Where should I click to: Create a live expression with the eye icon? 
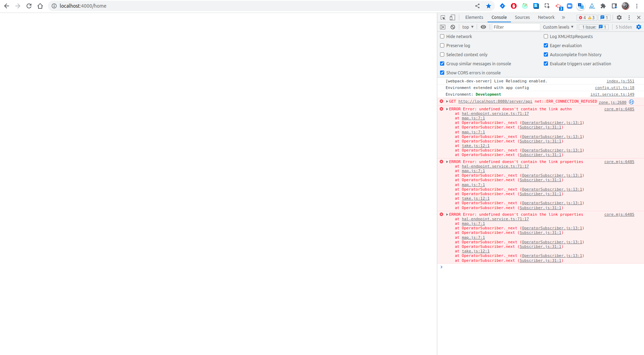coord(483,27)
